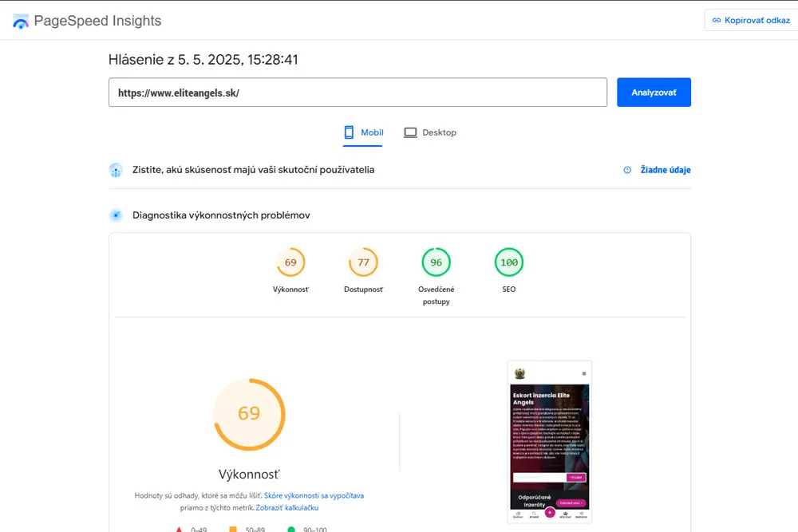The image size is (798, 532).
Task: Click the Diagnostika výkonnostných problémov heading
Action: pos(221,215)
